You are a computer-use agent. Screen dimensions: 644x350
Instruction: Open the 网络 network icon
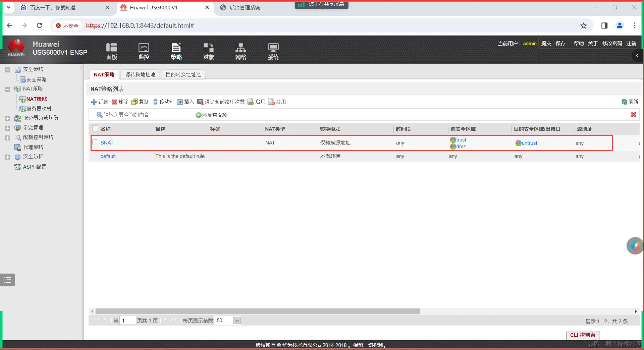click(x=240, y=51)
